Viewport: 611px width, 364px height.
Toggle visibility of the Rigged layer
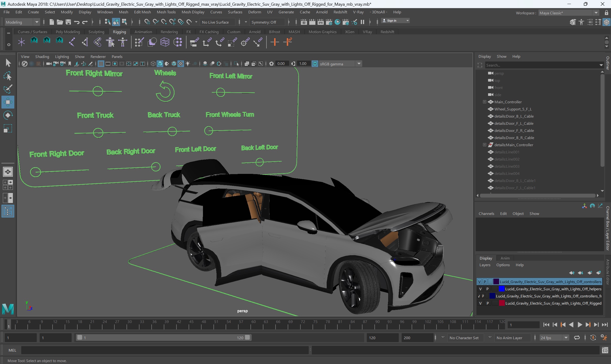[x=480, y=303]
